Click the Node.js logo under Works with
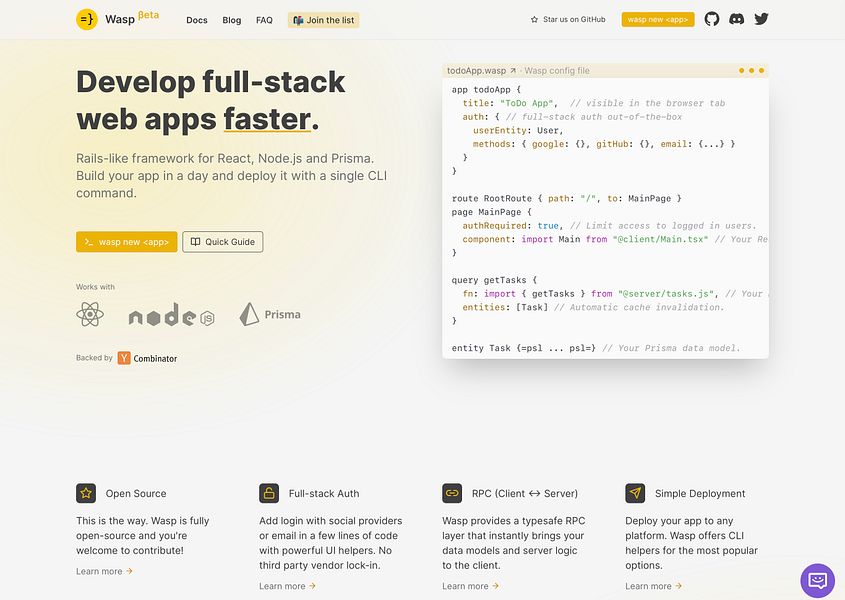The image size is (845, 600). coord(171,315)
